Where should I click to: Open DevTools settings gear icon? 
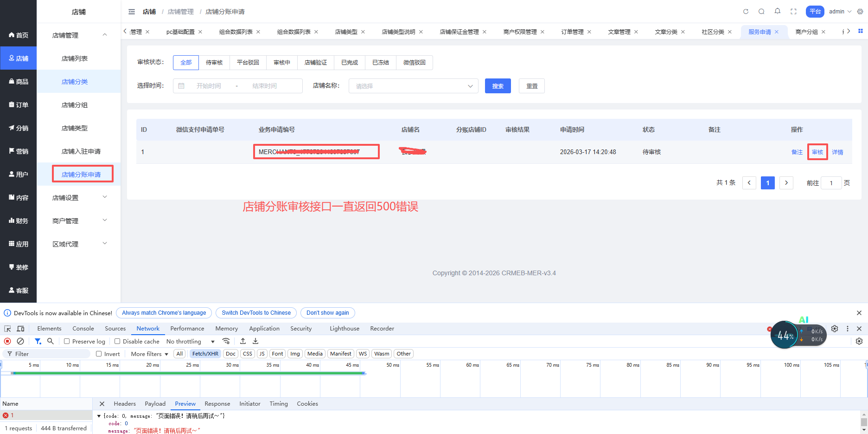[x=835, y=329]
